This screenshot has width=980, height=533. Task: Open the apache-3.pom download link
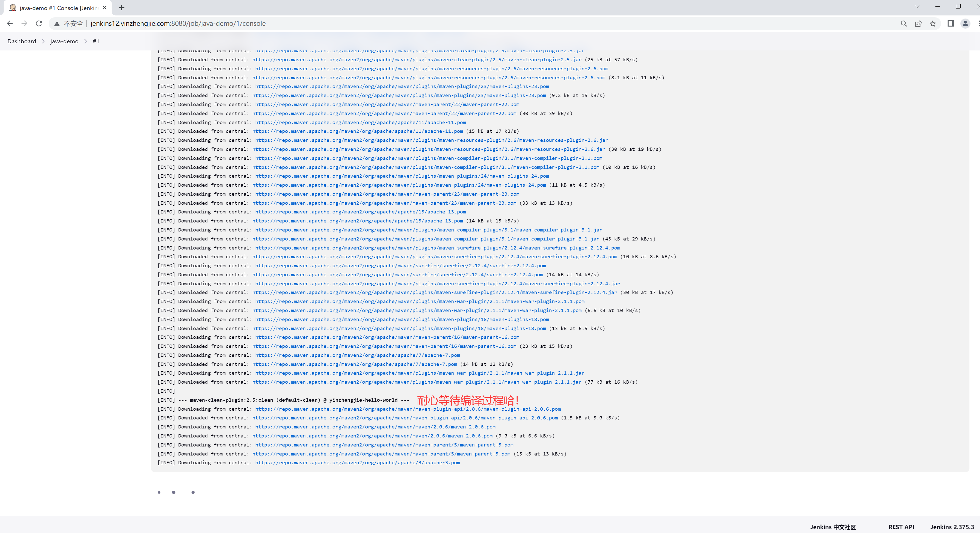click(x=357, y=463)
